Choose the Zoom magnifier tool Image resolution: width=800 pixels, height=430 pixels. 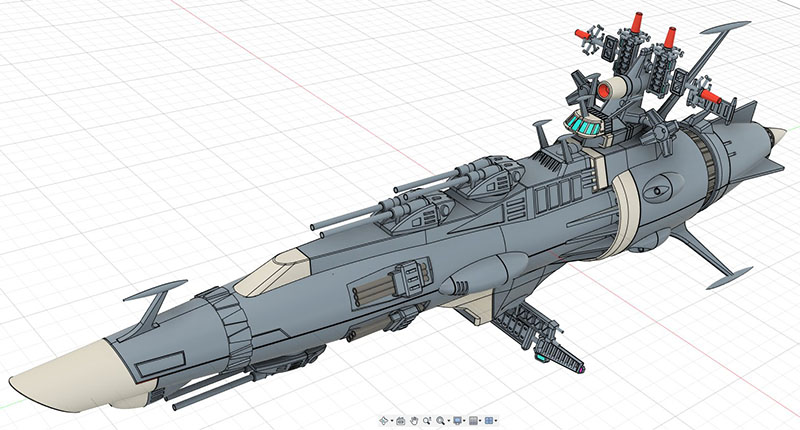pyautogui.click(x=427, y=421)
